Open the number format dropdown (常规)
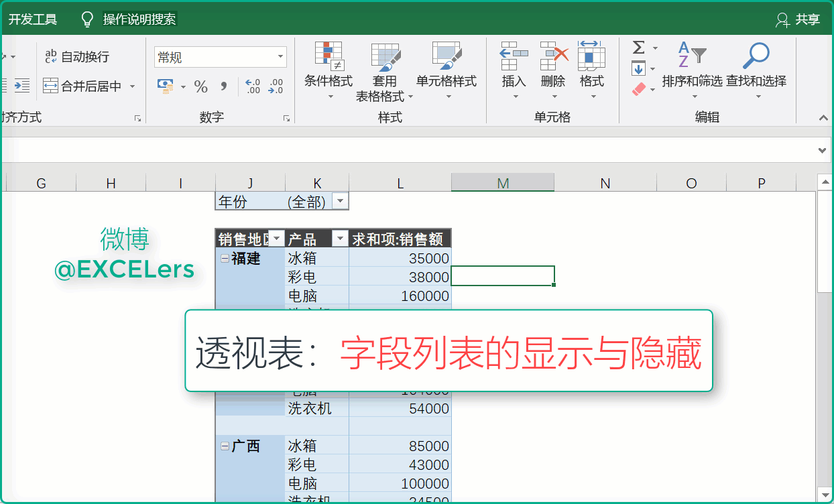The height and width of the screenshot is (504, 834). [280, 58]
